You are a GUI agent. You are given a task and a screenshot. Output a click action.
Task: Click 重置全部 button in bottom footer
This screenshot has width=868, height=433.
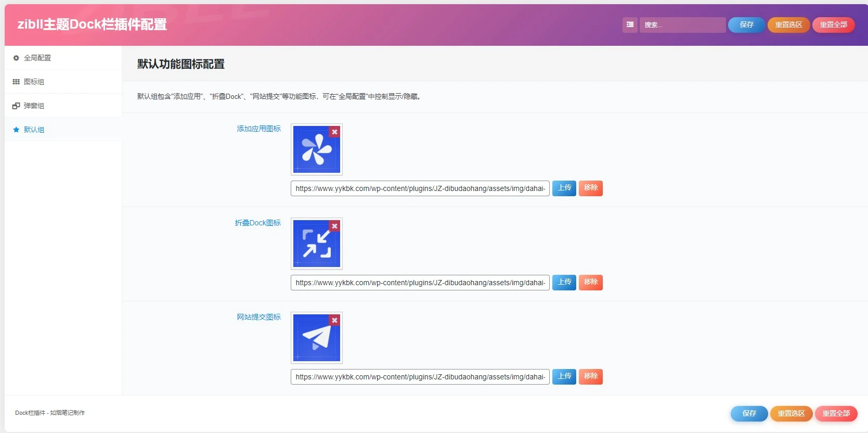836,413
